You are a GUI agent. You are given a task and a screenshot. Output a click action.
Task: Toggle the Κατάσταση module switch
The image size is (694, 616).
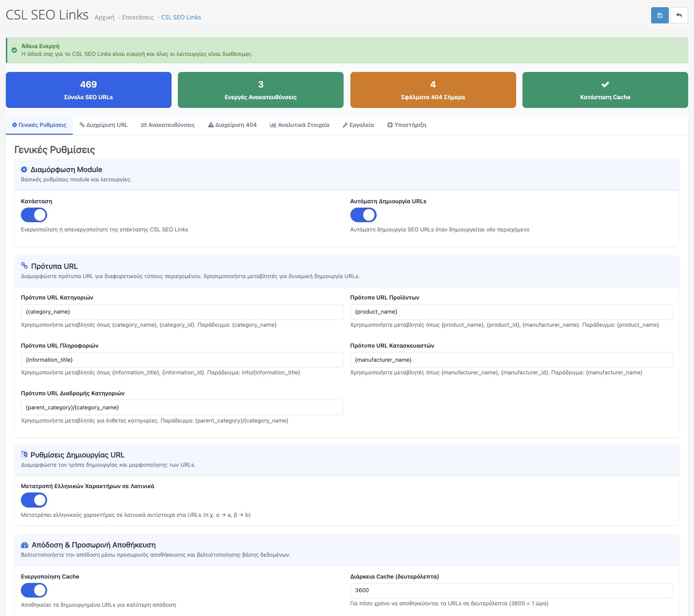(x=34, y=215)
